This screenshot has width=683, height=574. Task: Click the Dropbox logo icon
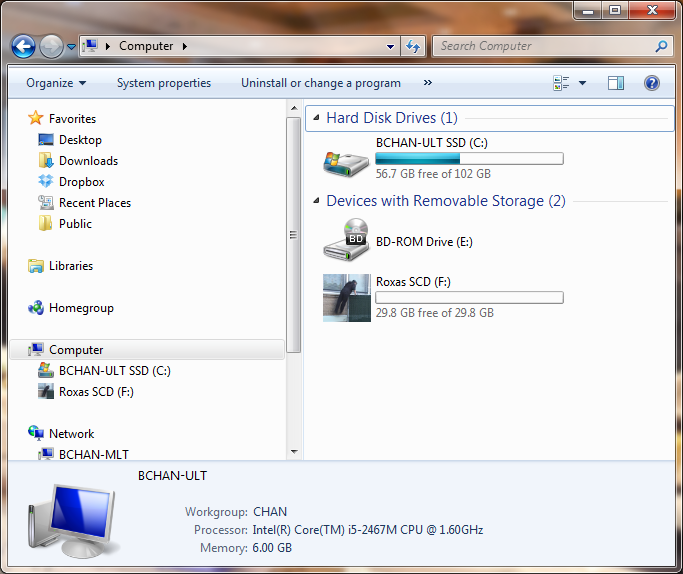[46, 181]
